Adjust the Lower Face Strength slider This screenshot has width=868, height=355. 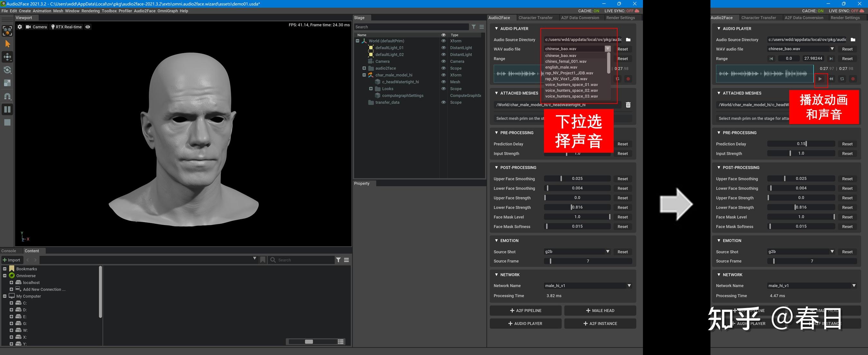click(577, 208)
